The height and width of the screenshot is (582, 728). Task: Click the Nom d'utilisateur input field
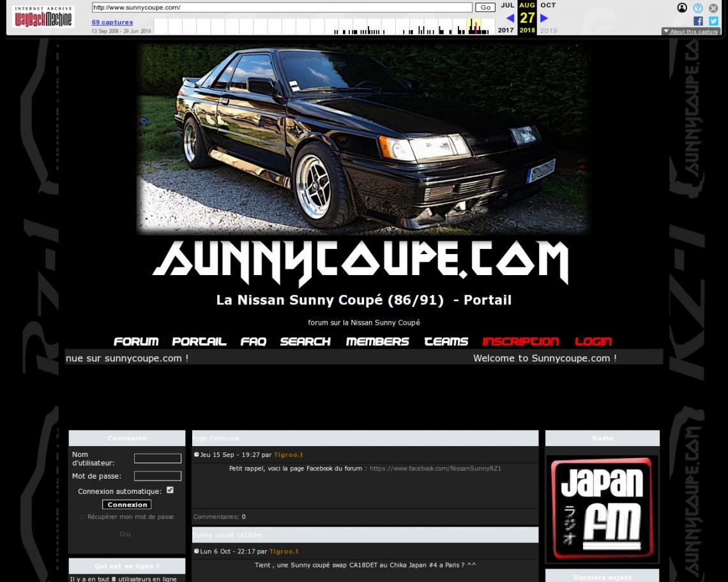(x=157, y=459)
